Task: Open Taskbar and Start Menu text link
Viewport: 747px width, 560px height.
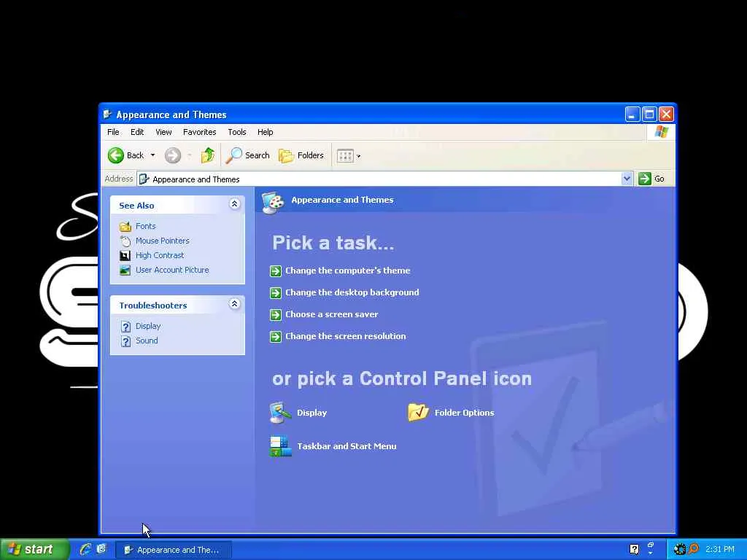Action: point(347,446)
